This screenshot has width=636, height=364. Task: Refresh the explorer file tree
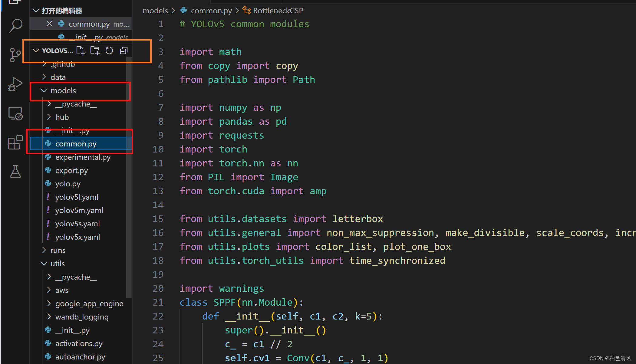point(109,51)
